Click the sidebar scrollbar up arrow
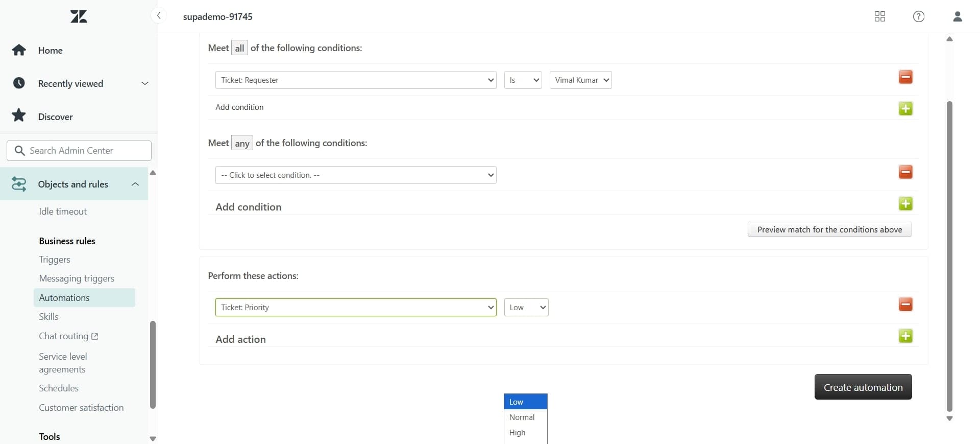The width and height of the screenshot is (980, 444). click(x=153, y=173)
